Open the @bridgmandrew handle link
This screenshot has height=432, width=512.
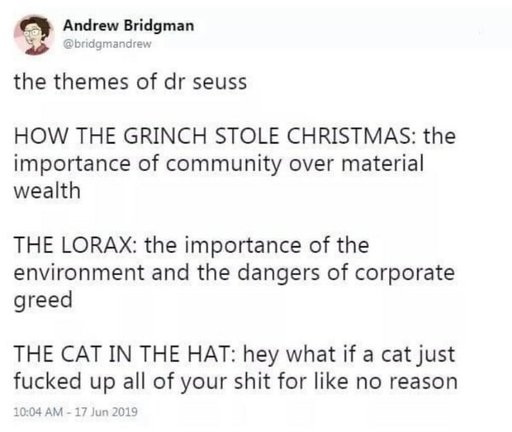[107, 44]
